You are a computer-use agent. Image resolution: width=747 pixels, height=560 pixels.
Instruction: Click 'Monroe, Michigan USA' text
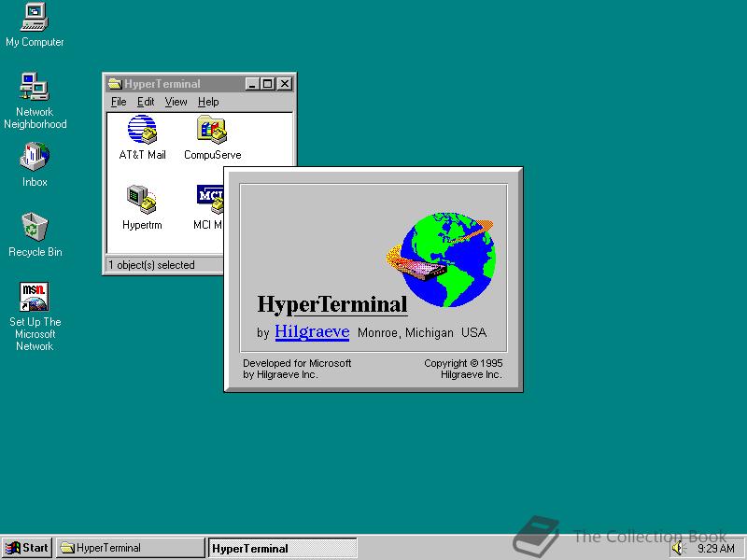point(422,332)
